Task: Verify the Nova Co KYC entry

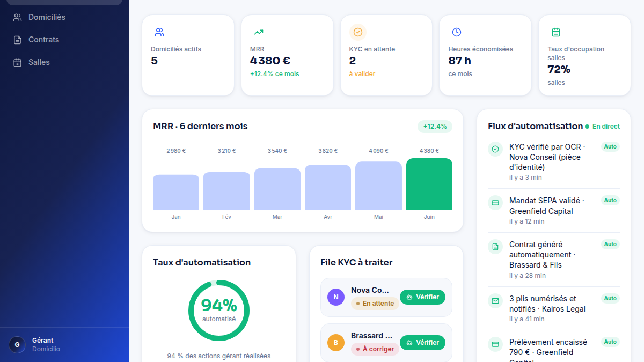Action: coord(422,297)
